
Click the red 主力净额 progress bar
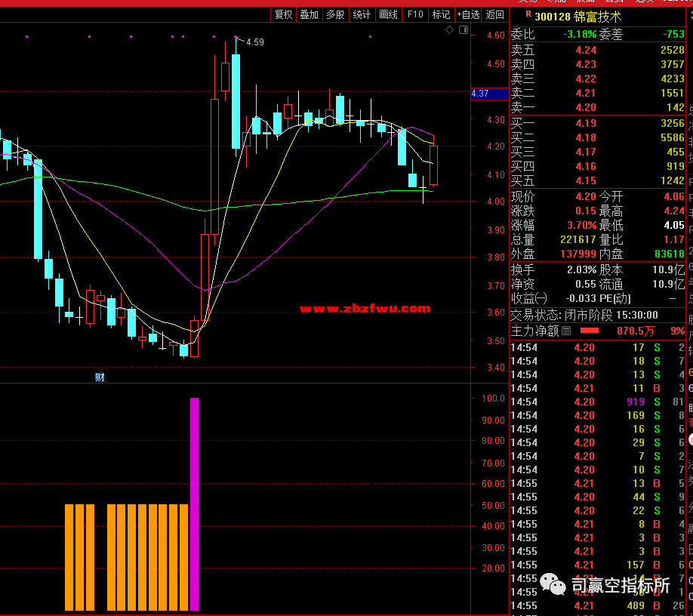point(589,331)
